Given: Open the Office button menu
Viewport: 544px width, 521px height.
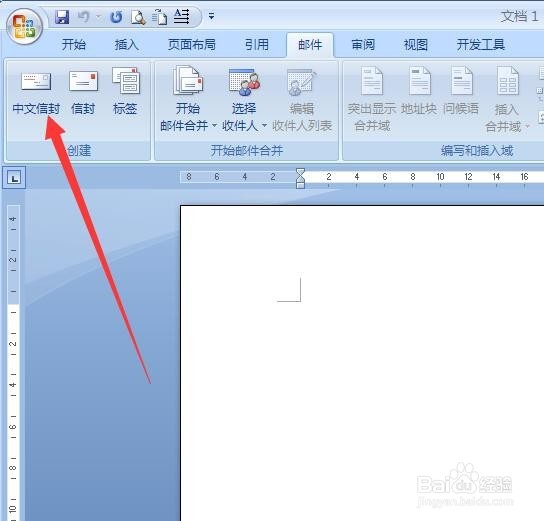Looking at the screenshot, I should pyautogui.click(x=24, y=27).
